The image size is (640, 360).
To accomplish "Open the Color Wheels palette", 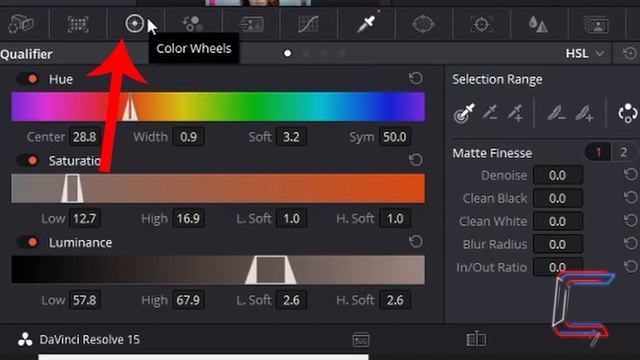I will (x=135, y=24).
